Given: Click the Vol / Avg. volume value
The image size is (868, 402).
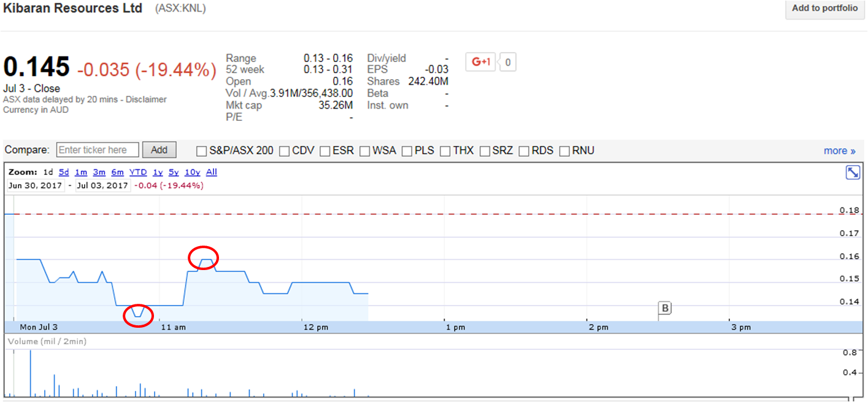Looking at the screenshot, I should pyautogui.click(x=310, y=93).
